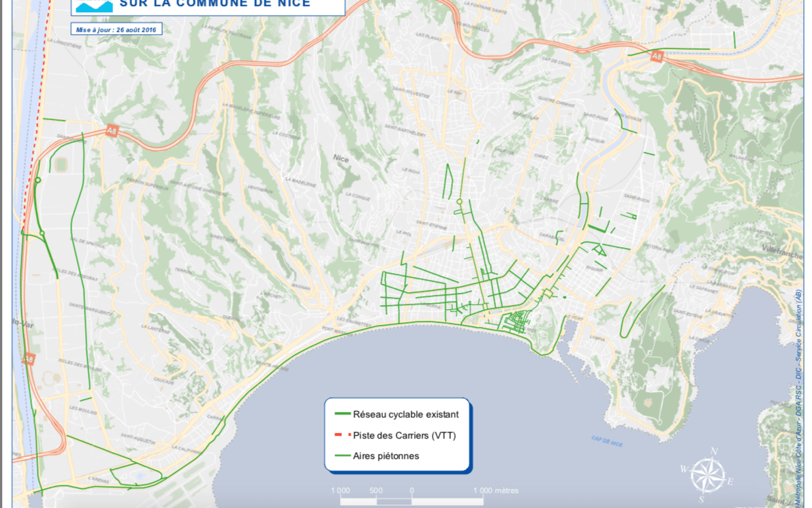Select the 'Piste des Carriers (VTT)' legend label

[404, 435]
